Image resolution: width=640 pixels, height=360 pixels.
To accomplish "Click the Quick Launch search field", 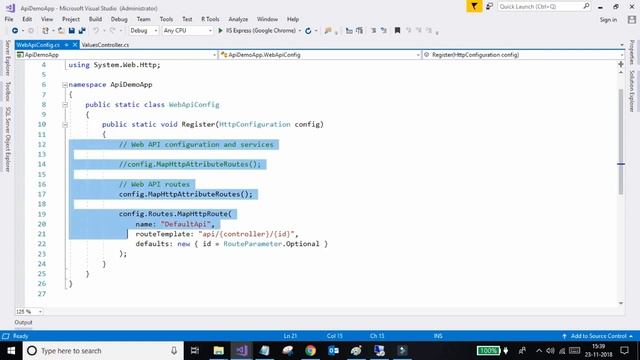I will click(544, 7).
